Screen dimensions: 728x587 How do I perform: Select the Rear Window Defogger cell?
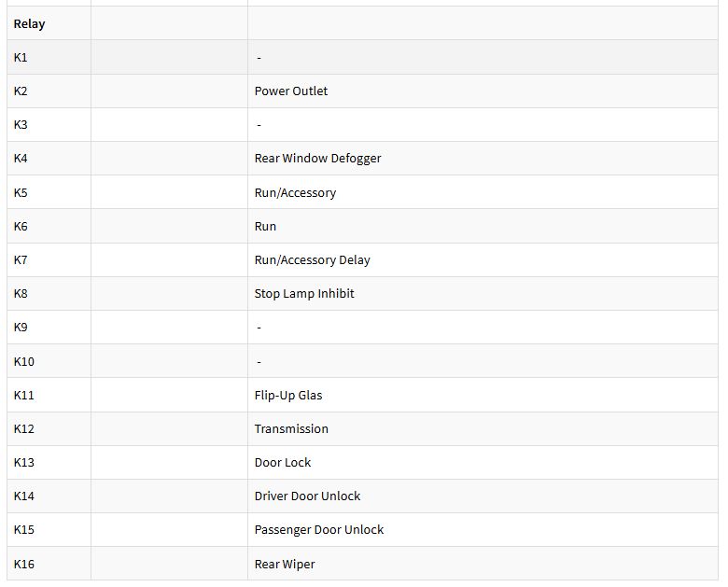pos(317,158)
